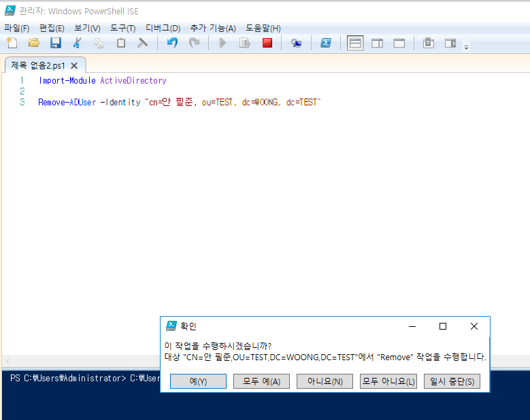Maximize script pane layout icon
This screenshot has height=420, width=530.
tap(399, 43)
